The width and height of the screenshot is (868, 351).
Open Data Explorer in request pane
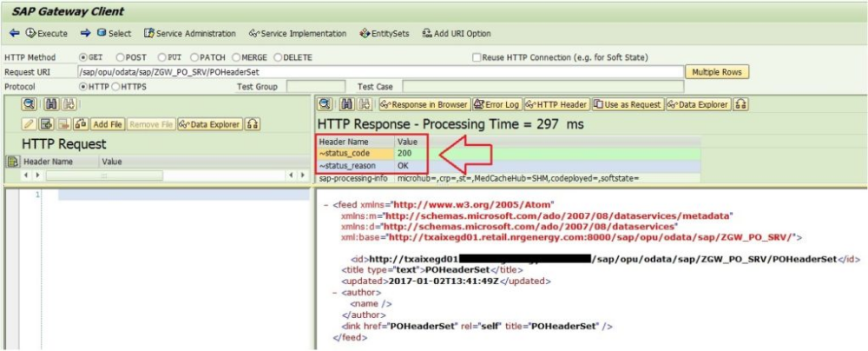pos(210,124)
